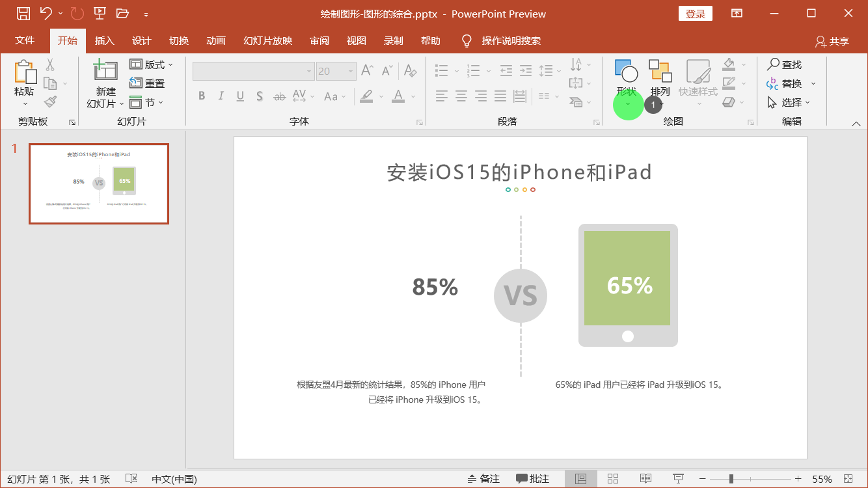Switch to the 设计 tab
The width and height of the screenshot is (868, 488).
tap(141, 40)
